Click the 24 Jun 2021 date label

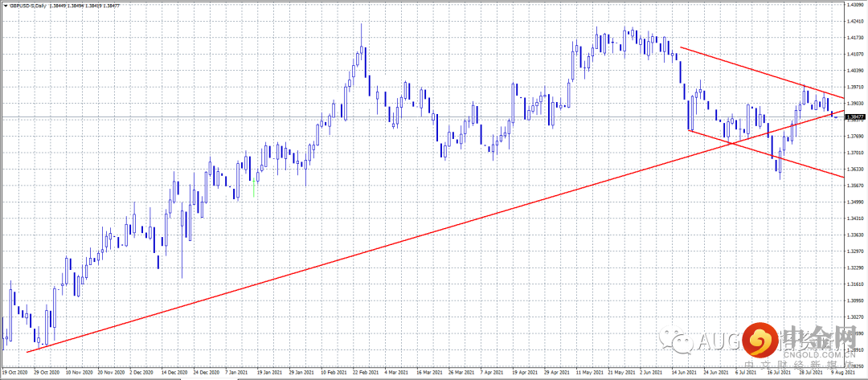point(716,372)
